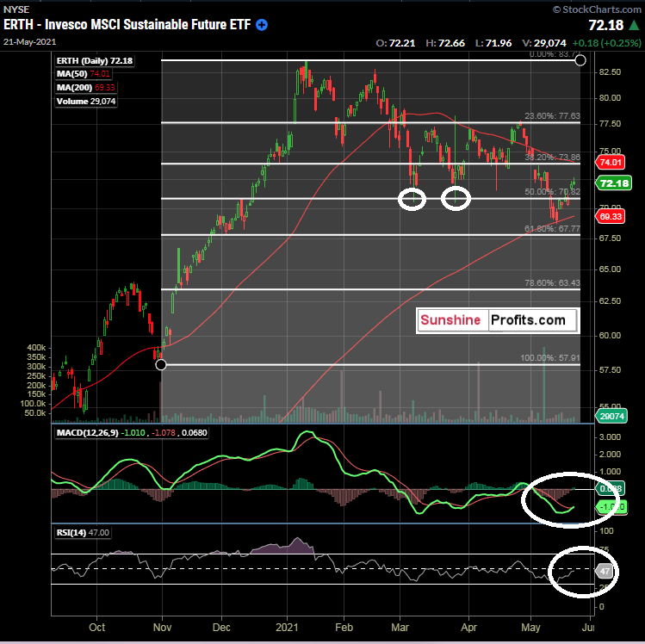Select the MA(200) legend entry
The image size is (645, 644).
86,88
